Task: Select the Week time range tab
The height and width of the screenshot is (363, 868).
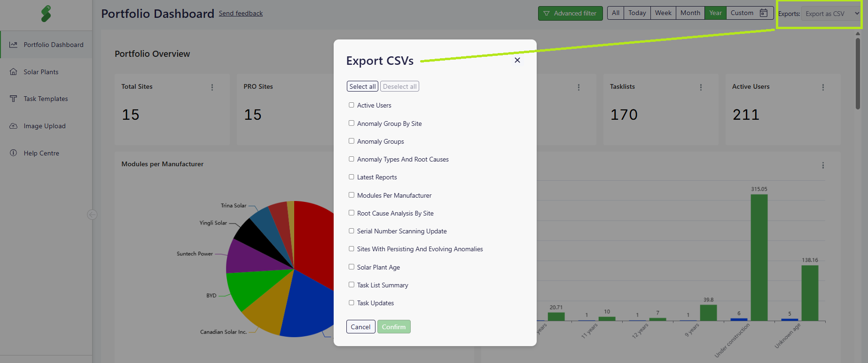Action: (x=663, y=13)
